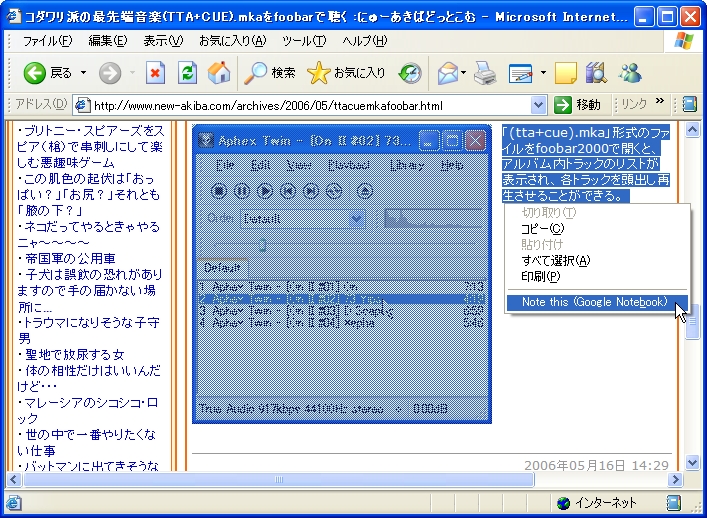The image size is (707, 518).
Task: Click the IE page icon in status bar
Action: [13, 503]
